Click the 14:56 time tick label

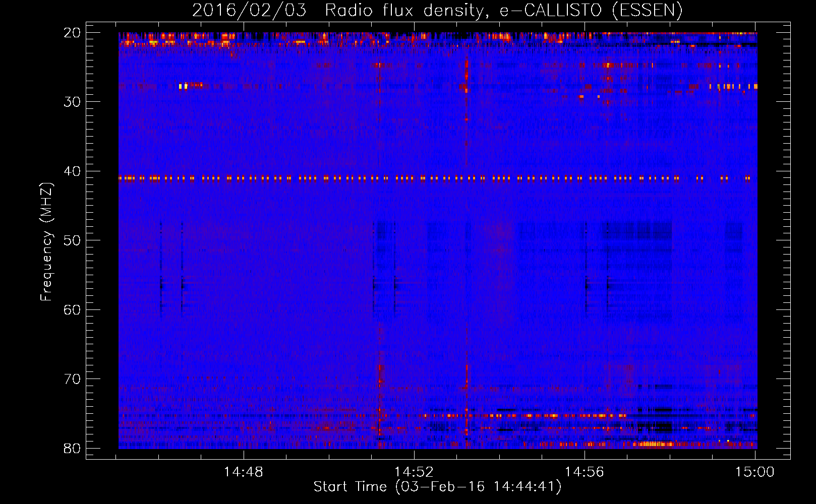[585, 472]
